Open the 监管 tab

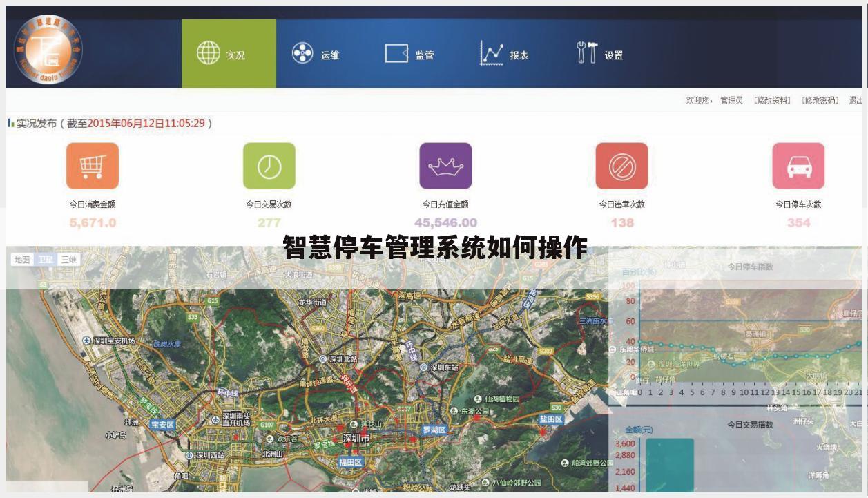tap(409, 54)
